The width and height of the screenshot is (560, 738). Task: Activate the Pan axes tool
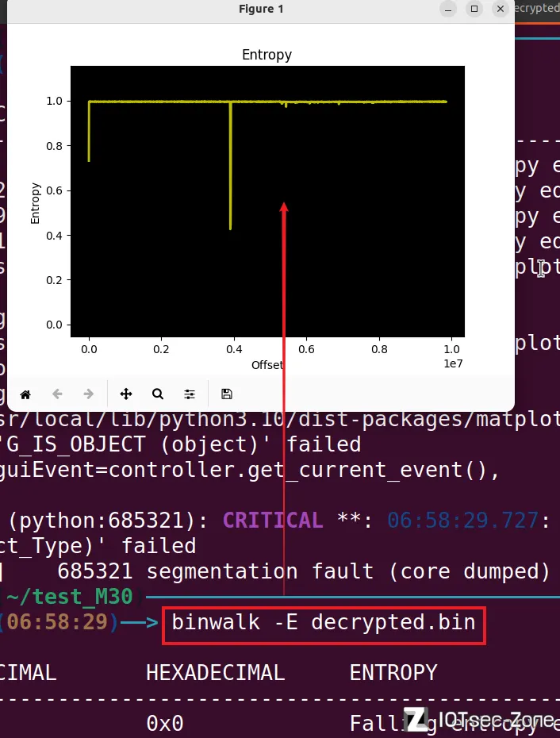(x=126, y=394)
